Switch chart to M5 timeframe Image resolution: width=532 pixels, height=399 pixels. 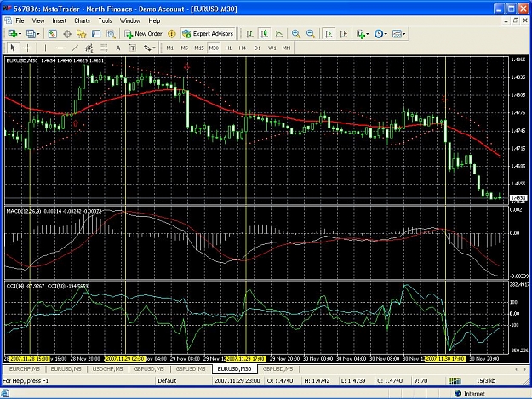pos(184,48)
